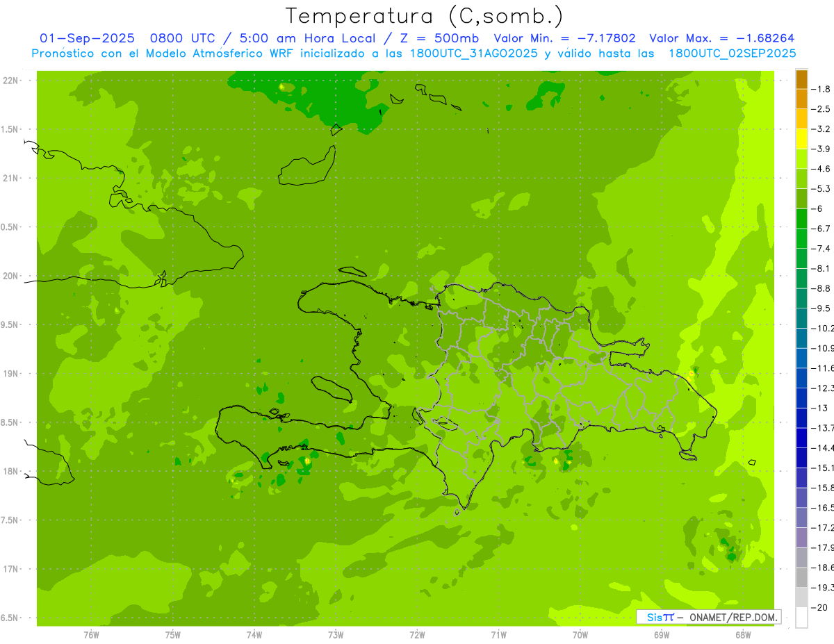This screenshot has height=644, width=834.
Task: Click the '22N' latitude label
Action: [x=10, y=81]
